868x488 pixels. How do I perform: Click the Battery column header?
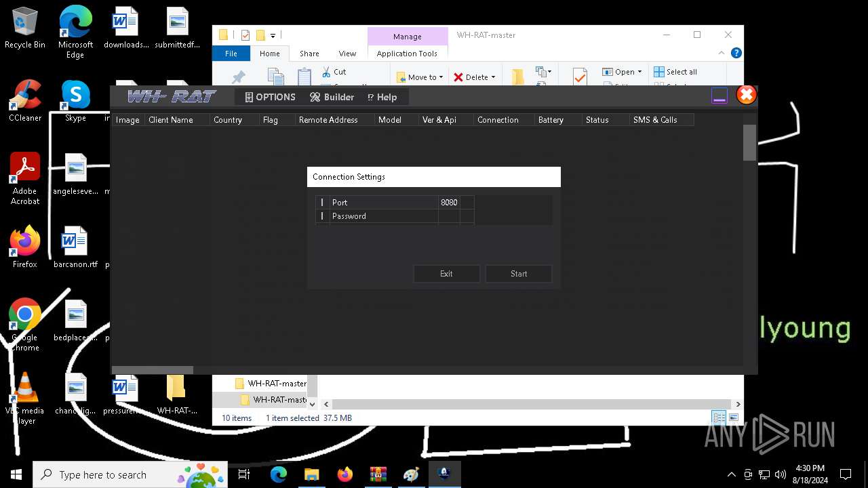tap(559, 120)
